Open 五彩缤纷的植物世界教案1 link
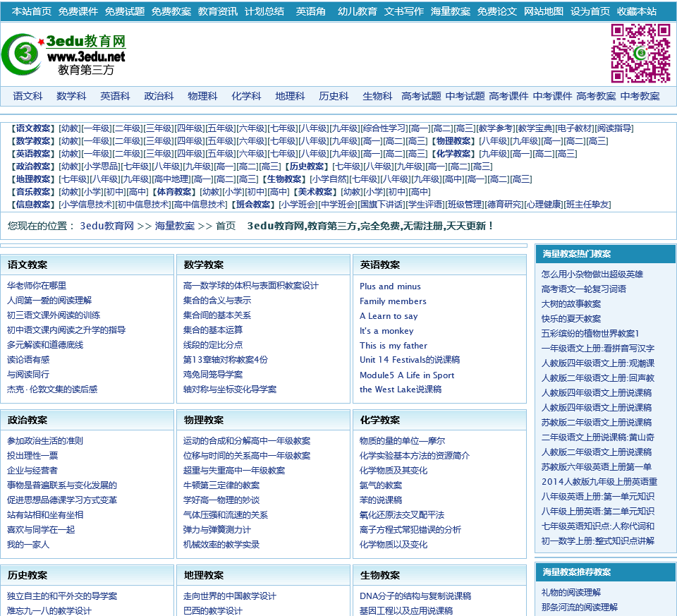 pyautogui.click(x=590, y=334)
